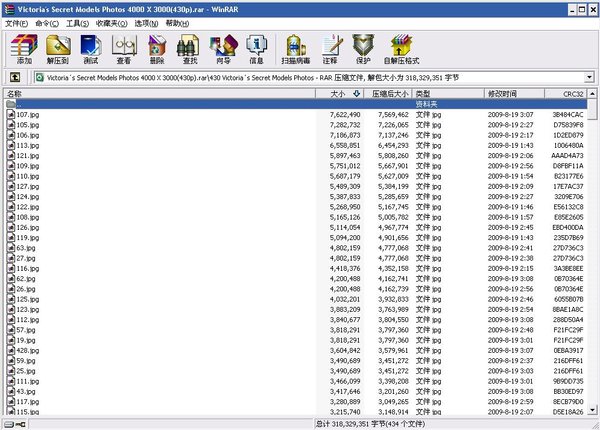This screenshot has width=600, height=430.
Task: Click the archive icon in the address bar
Action: coord(39,78)
